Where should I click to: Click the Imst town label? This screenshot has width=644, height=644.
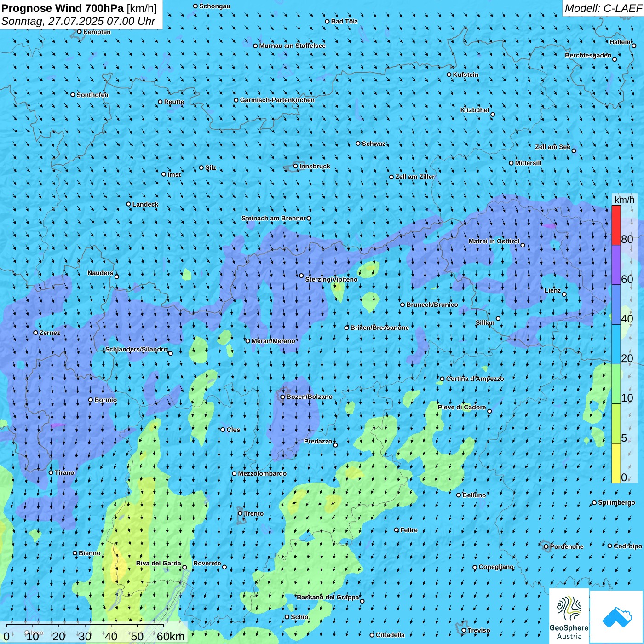tap(174, 174)
